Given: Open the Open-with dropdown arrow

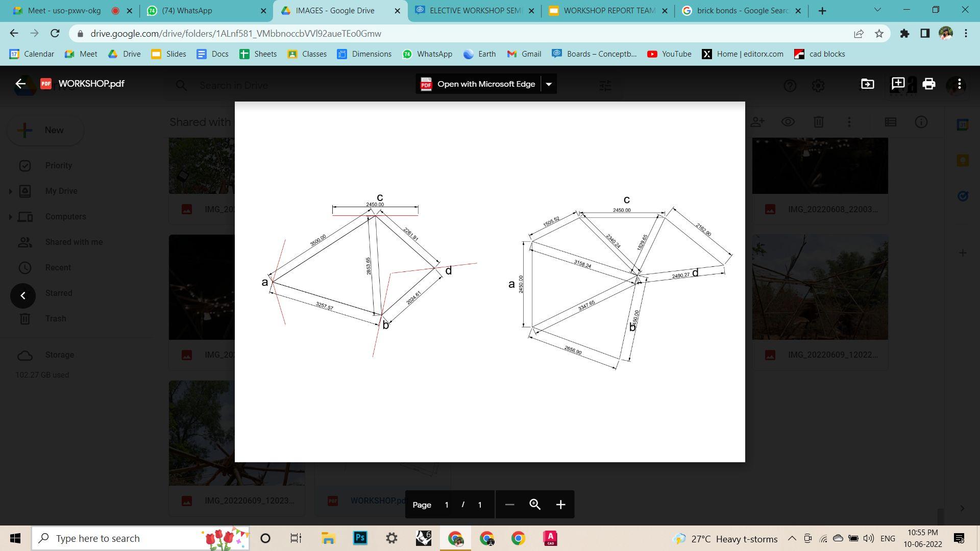Looking at the screenshot, I should (x=549, y=84).
